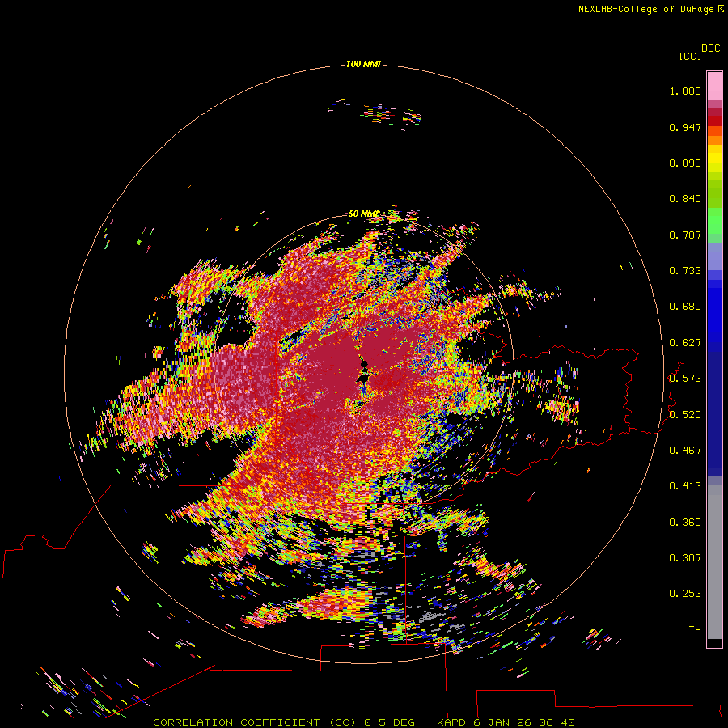This screenshot has height=728, width=728.
Task: Select the 0.573 legend value
Action: pos(685,379)
